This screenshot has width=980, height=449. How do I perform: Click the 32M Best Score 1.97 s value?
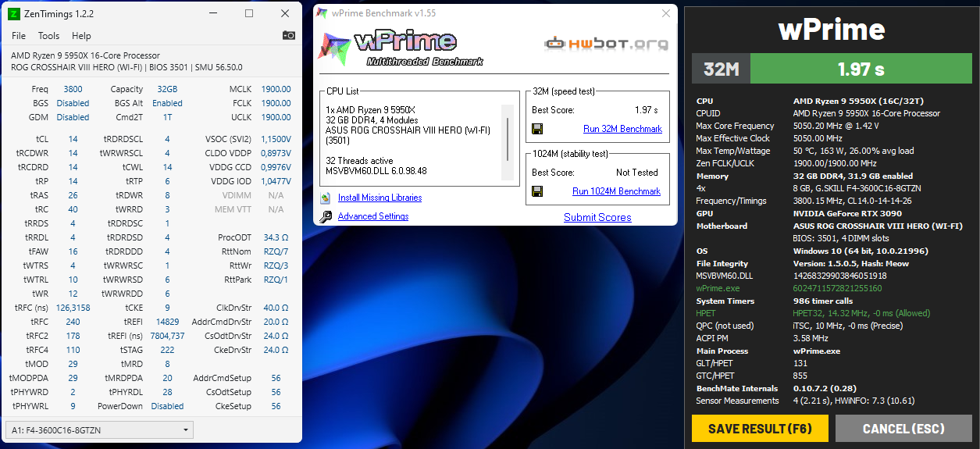[646, 110]
